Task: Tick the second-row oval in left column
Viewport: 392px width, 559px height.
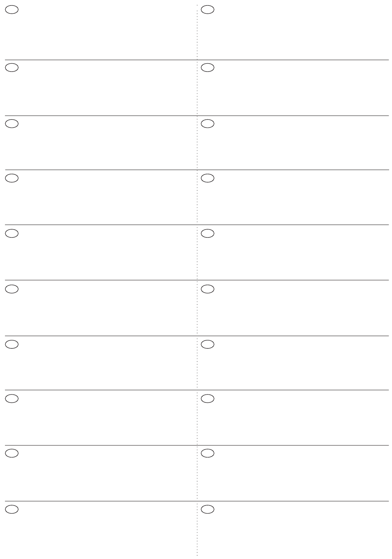Action: [x=12, y=67]
